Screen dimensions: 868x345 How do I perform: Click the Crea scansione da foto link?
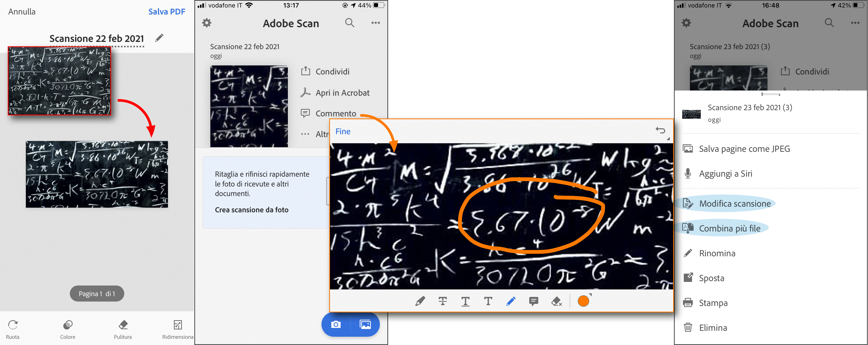251,210
